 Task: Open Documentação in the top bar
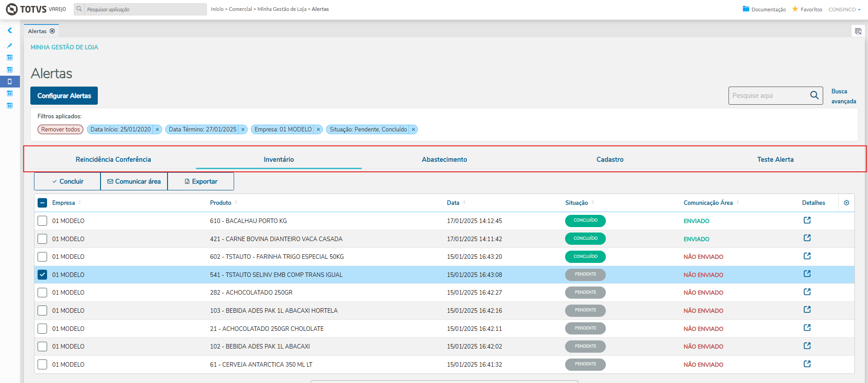point(764,10)
